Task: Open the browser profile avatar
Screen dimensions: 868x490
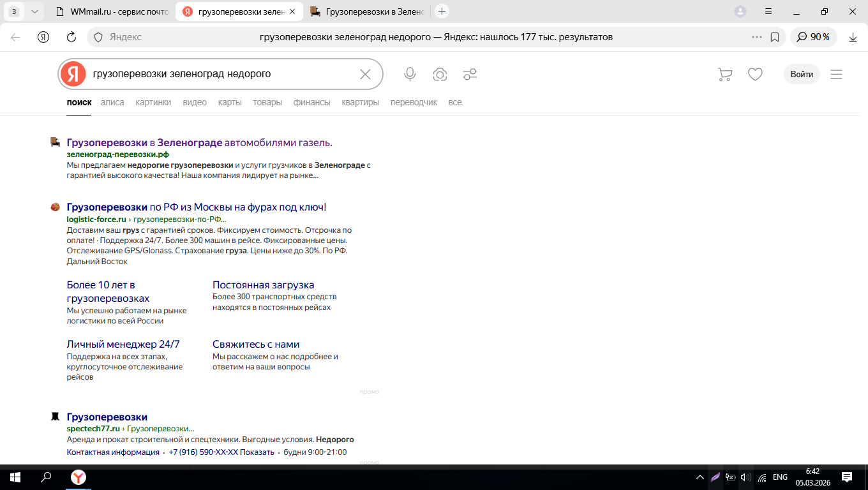Action: [740, 11]
